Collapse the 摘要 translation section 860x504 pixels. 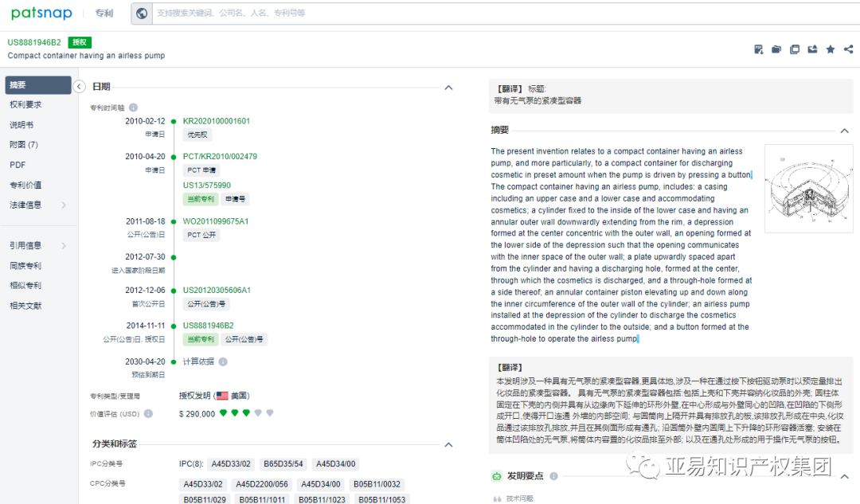(x=846, y=130)
